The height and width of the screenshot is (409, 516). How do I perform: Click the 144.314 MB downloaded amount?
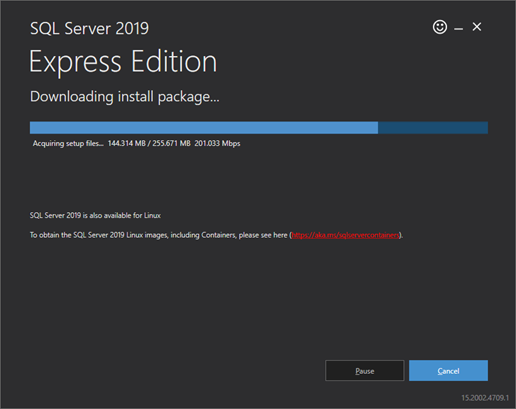(127, 143)
